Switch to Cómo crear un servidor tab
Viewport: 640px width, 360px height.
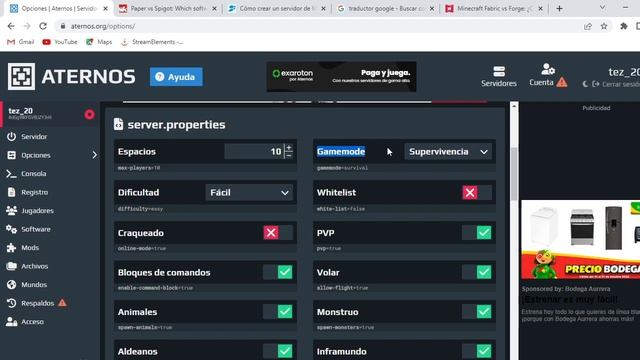click(x=276, y=8)
